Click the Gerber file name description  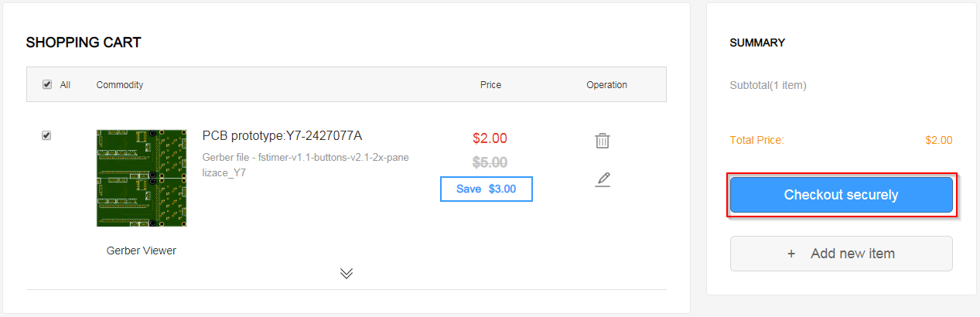(305, 165)
